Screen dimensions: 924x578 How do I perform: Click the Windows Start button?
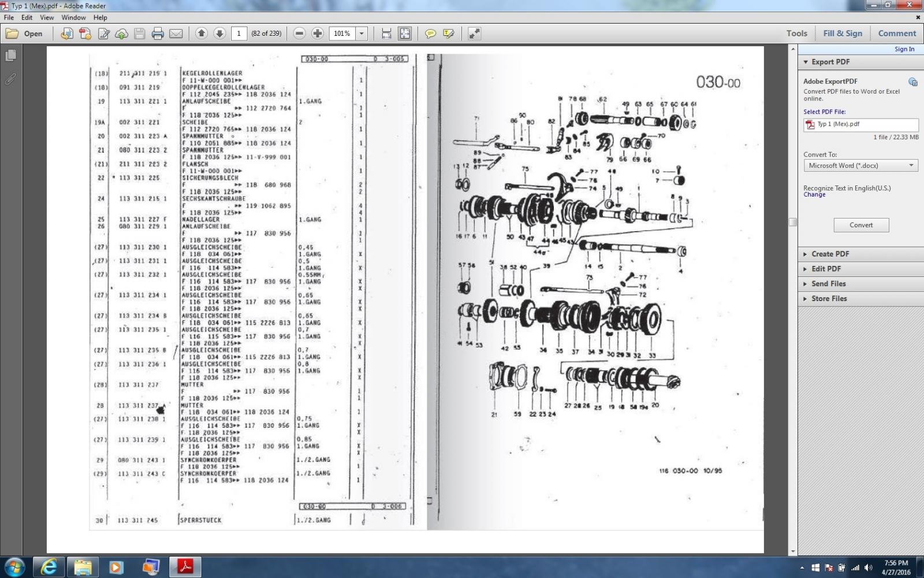14,567
